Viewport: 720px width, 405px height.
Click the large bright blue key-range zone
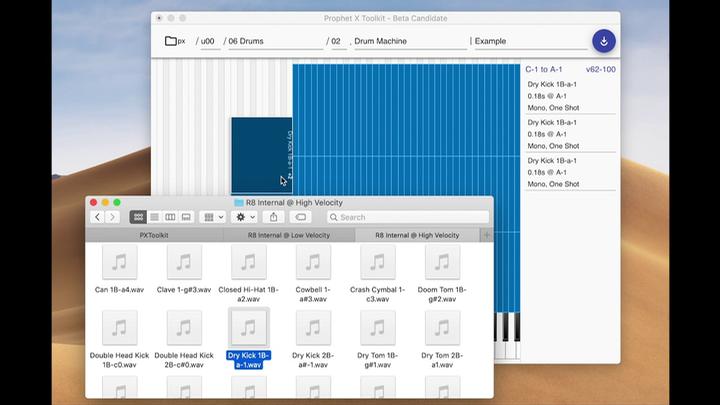click(406, 188)
